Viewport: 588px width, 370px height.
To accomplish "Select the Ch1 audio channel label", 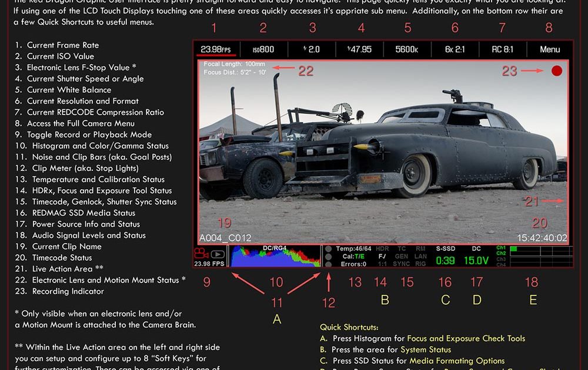I will [501, 247].
